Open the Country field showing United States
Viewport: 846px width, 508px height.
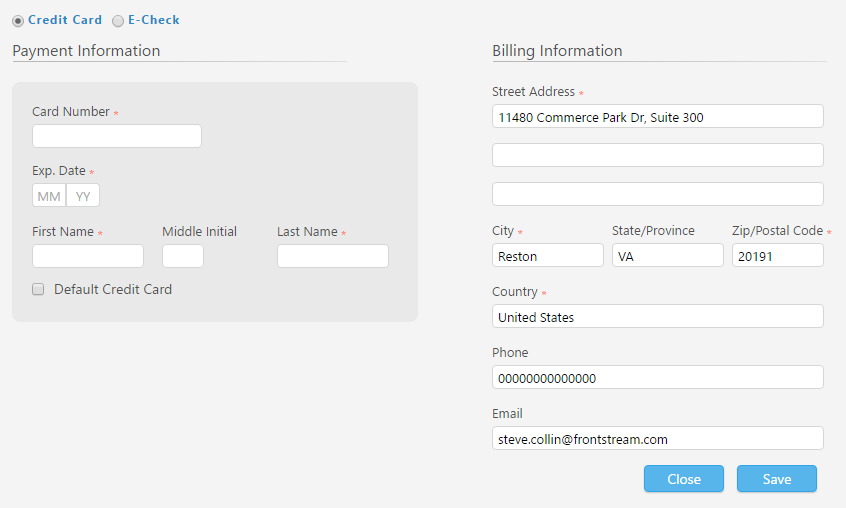[657, 317]
